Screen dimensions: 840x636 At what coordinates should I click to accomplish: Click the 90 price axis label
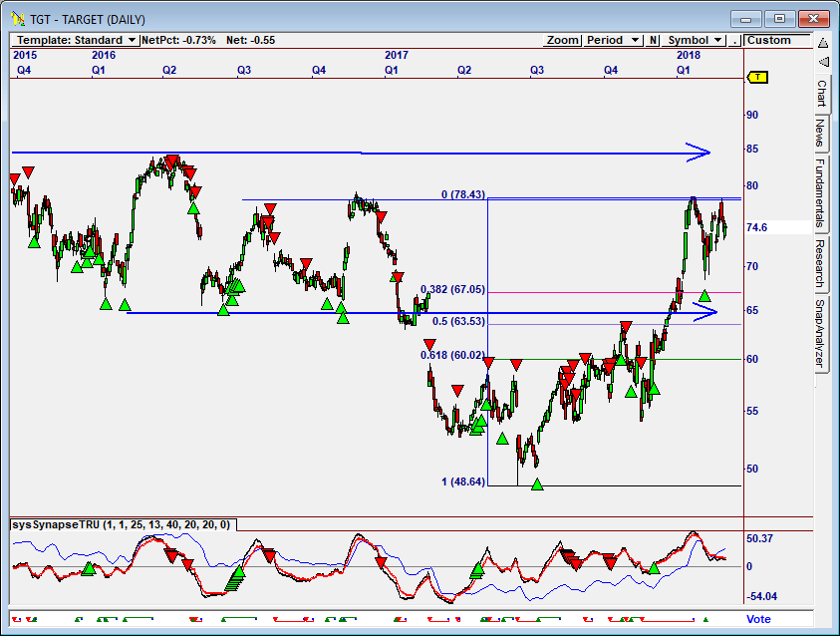[x=752, y=115]
